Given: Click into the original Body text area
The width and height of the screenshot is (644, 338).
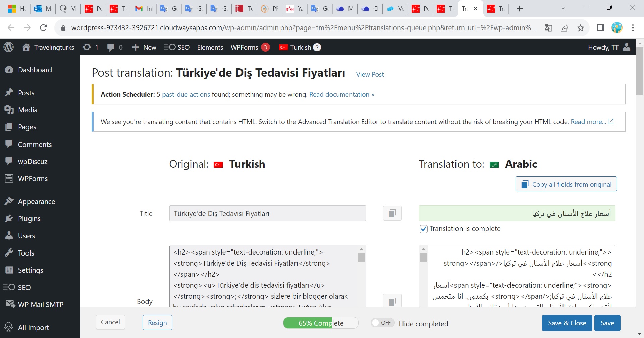Looking at the screenshot, I should (263, 276).
